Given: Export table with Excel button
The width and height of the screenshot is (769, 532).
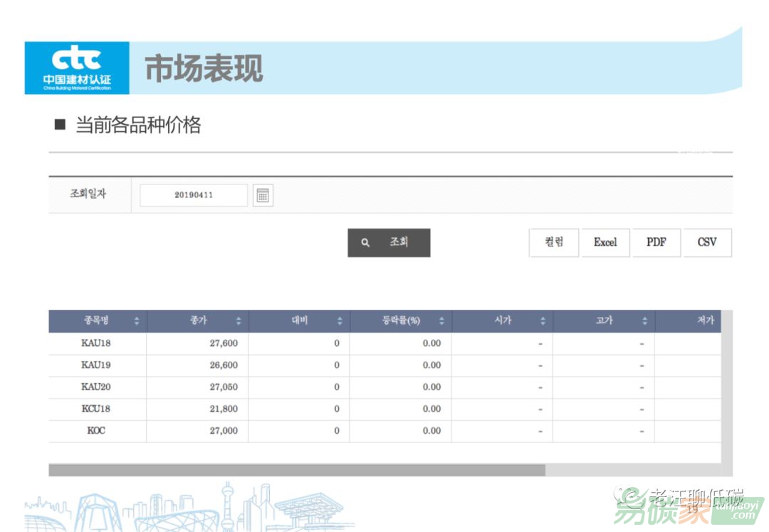Looking at the screenshot, I should point(605,243).
